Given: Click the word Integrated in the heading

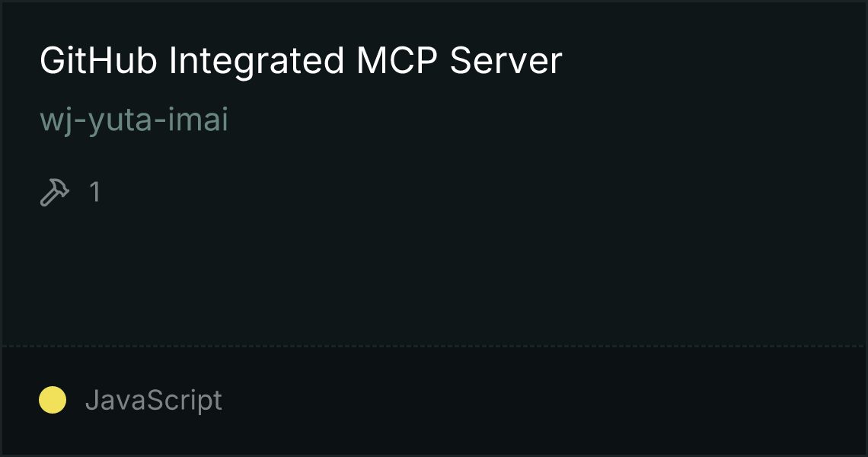Looking at the screenshot, I should 257,62.
